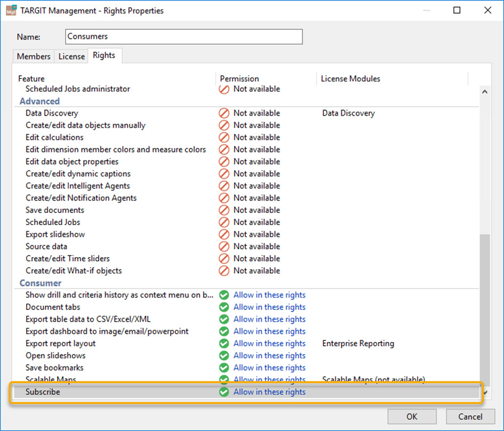Click 'Not available' text for Source data

[257, 246]
